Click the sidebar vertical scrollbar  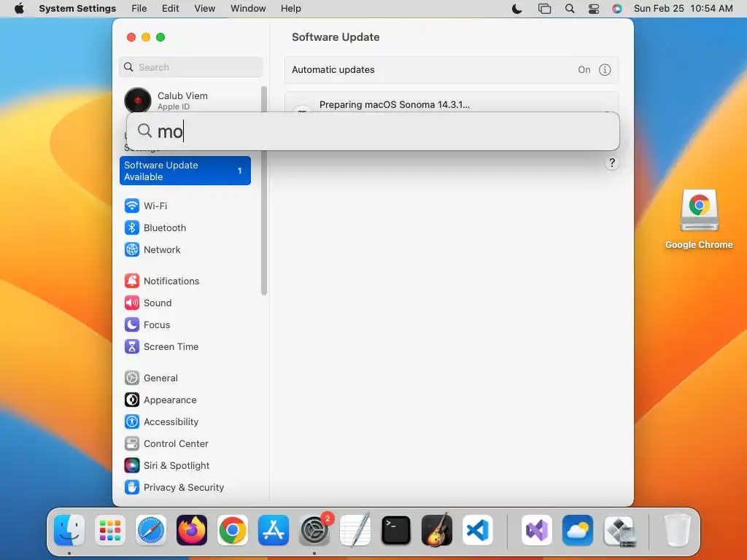(x=264, y=190)
